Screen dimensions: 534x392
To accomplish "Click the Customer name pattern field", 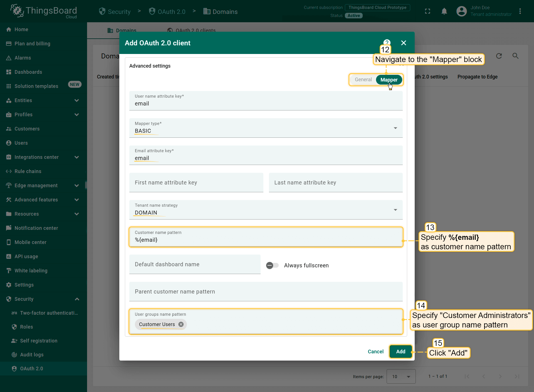I will 266,240.
